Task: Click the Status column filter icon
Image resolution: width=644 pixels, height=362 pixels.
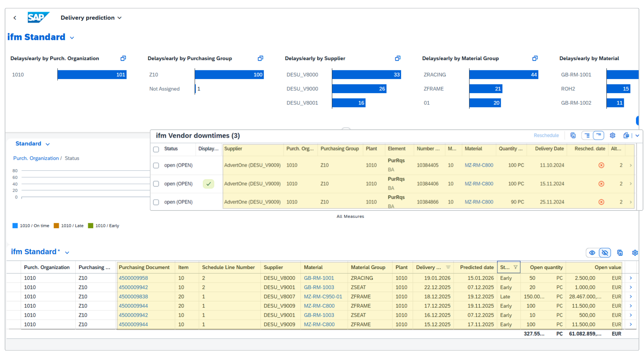Action: 515,267
